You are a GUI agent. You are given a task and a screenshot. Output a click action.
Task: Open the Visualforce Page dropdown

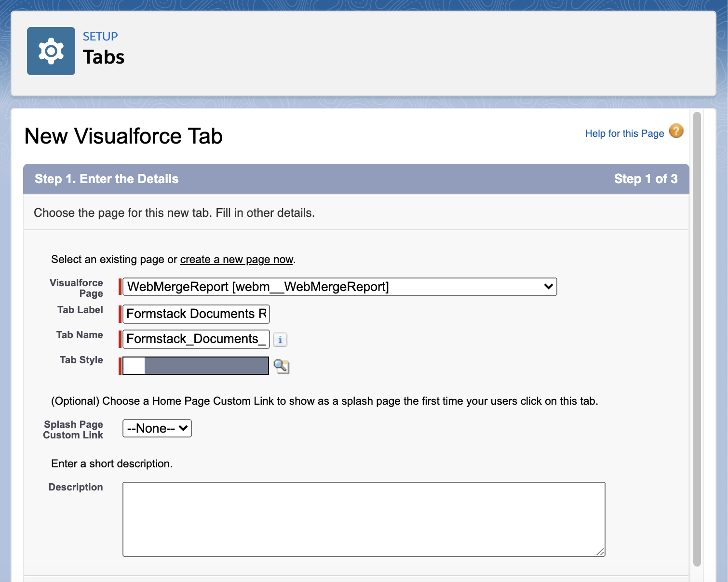[547, 286]
